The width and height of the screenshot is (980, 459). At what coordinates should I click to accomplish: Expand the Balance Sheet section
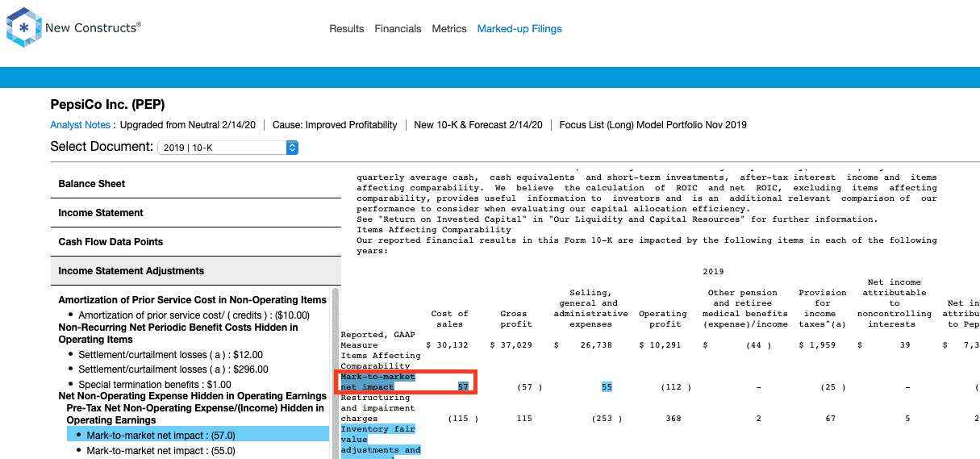[195, 184]
